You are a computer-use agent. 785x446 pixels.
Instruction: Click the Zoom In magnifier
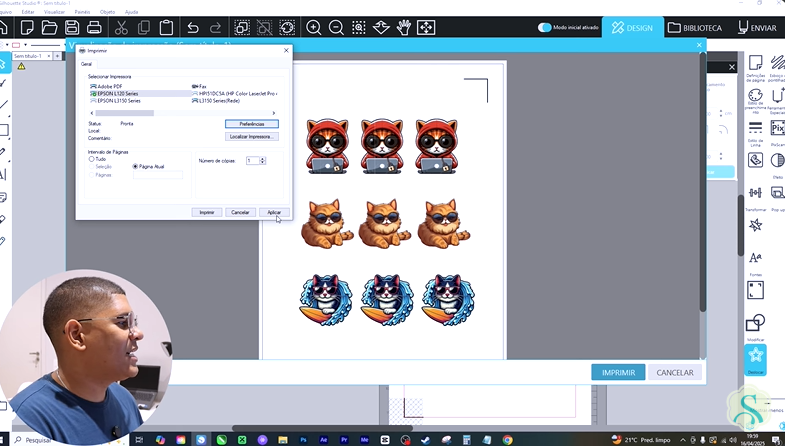pos(313,28)
